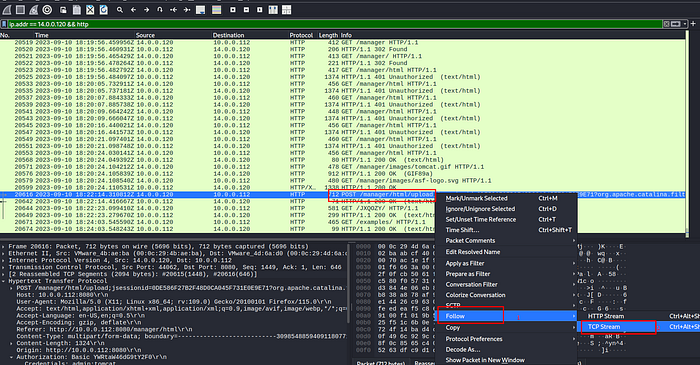Open Colorize Conversation submenu
This screenshot has width=700, height=365.
pyautogui.click(x=506, y=295)
